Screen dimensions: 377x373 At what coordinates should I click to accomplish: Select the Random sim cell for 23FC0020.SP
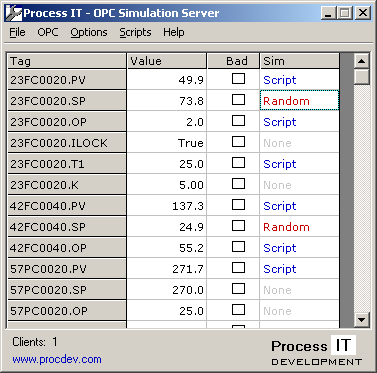[299, 100]
